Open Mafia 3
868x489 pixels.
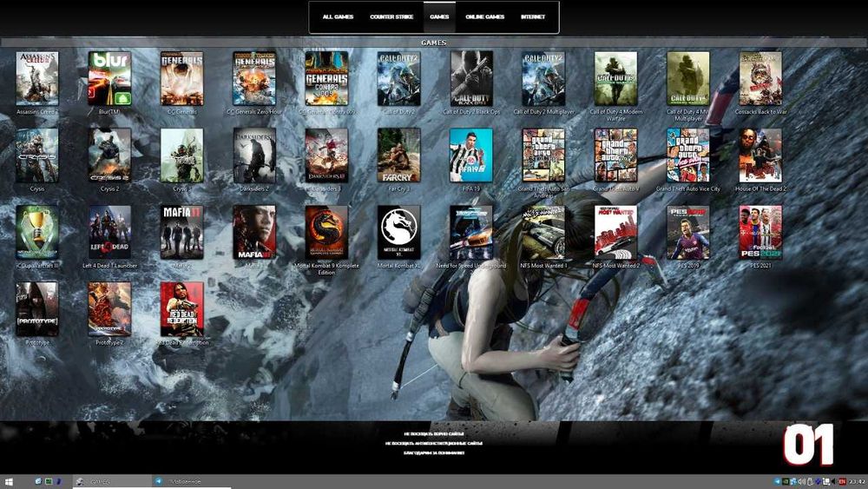[x=254, y=233]
